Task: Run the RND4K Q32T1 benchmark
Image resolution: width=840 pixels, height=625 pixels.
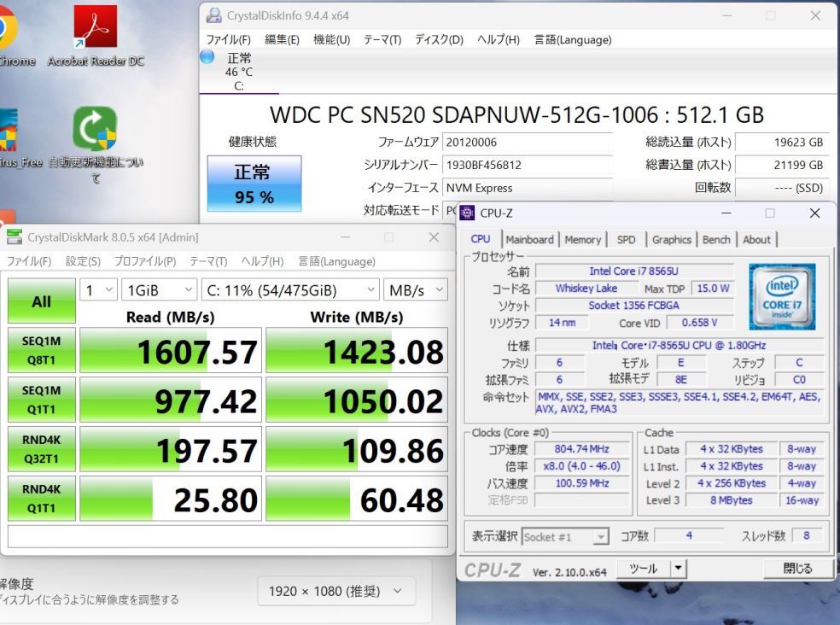Action: click(41, 448)
